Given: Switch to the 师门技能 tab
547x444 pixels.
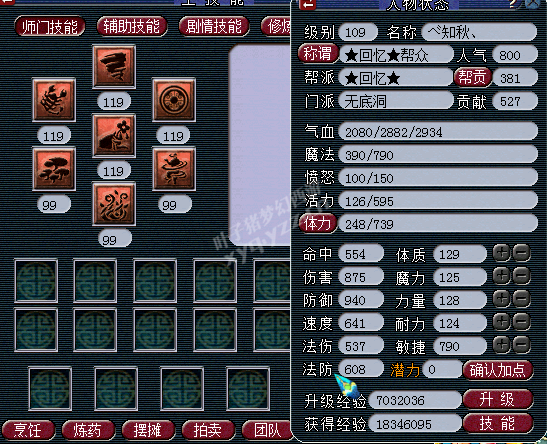Looking at the screenshot, I should click(50, 27).
